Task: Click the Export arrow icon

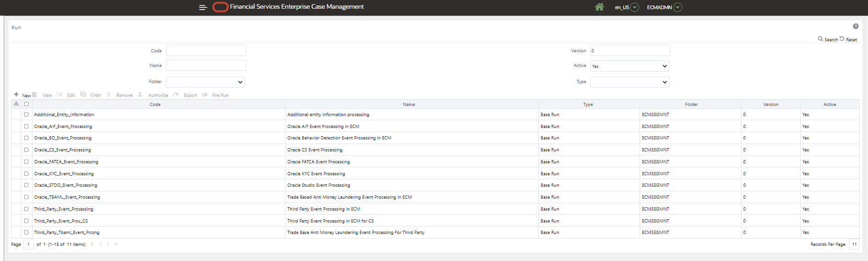Action: tap(176, 94)
